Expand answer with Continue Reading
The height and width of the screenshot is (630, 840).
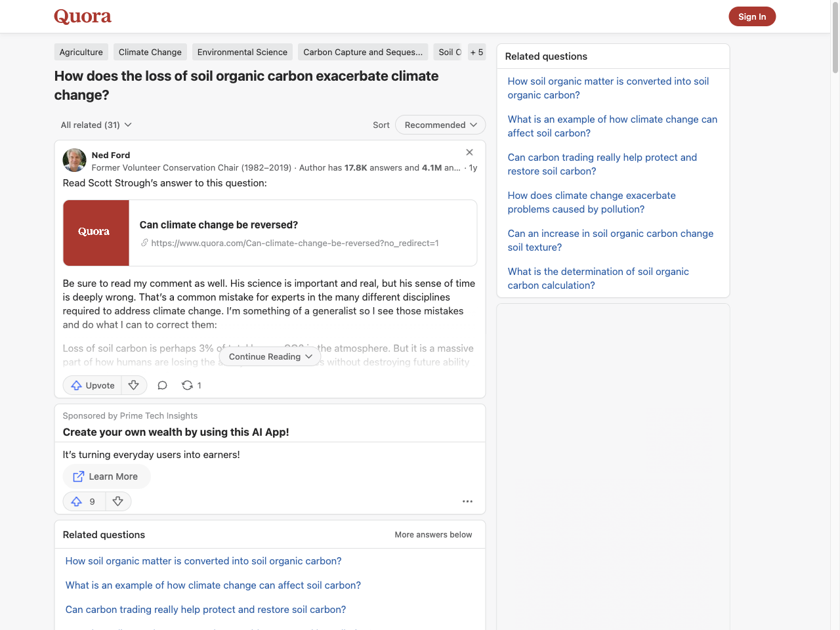[270, 356]
